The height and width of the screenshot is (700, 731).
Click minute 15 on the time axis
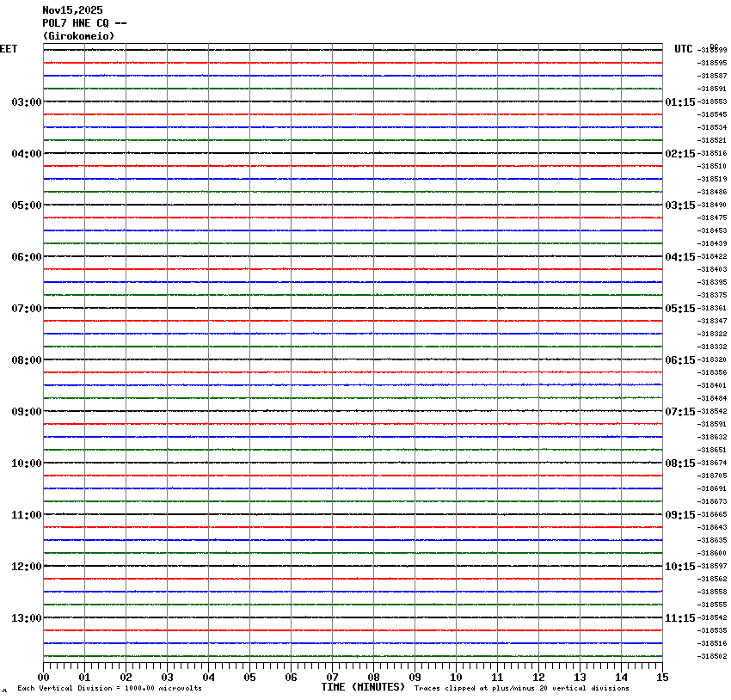coord(662,678)
